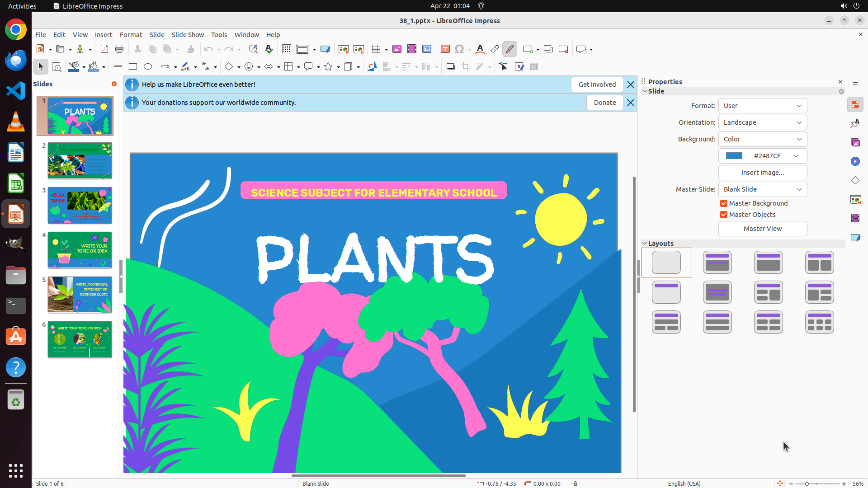Select the Rectangle drawing tool

tap(133, 67)
